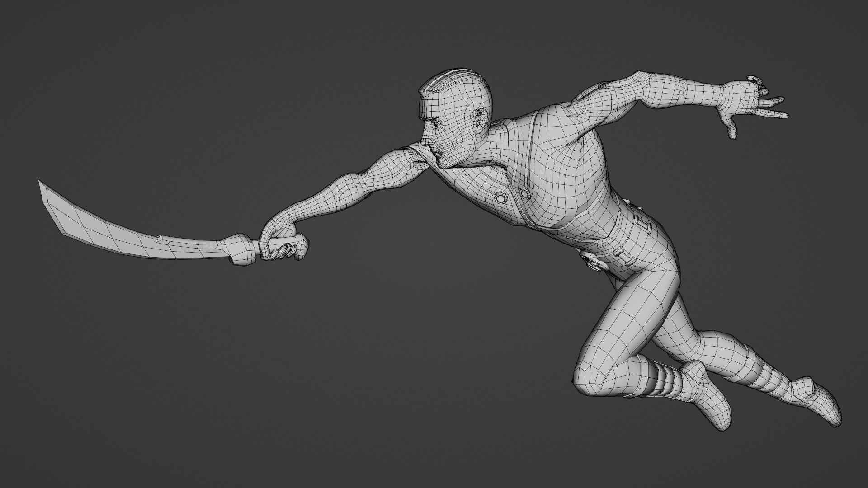Click the open outstretched hand
Viewport: 868px width, 488px height.
[x=741, y=97]
